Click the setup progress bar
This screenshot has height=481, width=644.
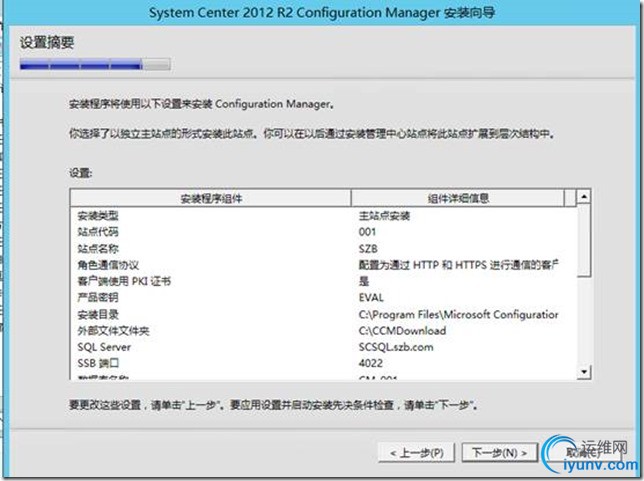(x=95, y=64)
